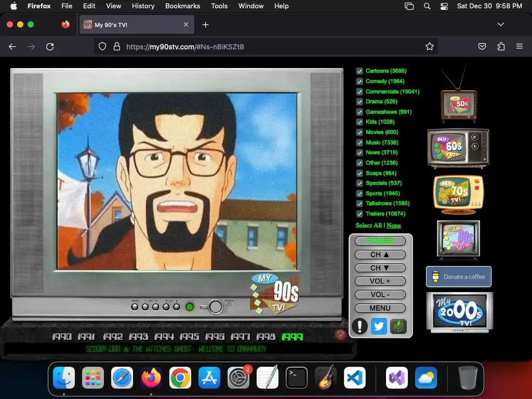
Task: Open the My 2000s TV icon
Action: click(x=460, y=312)
